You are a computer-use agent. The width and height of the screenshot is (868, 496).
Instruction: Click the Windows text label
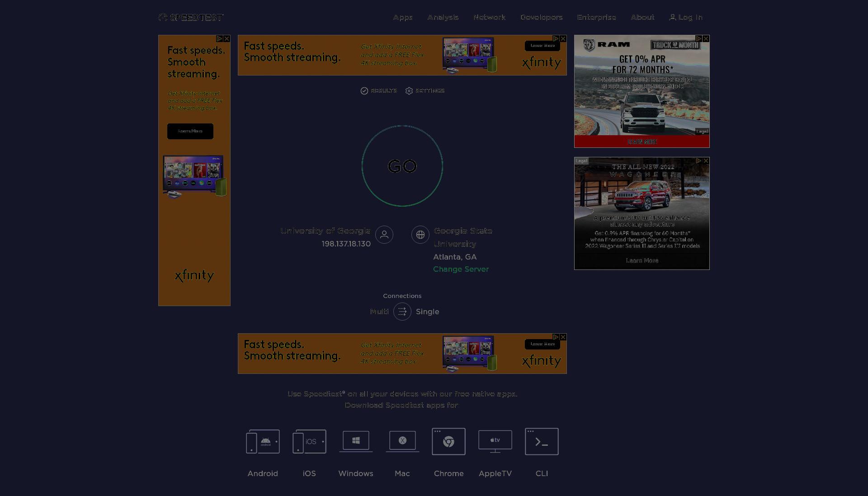356,473
